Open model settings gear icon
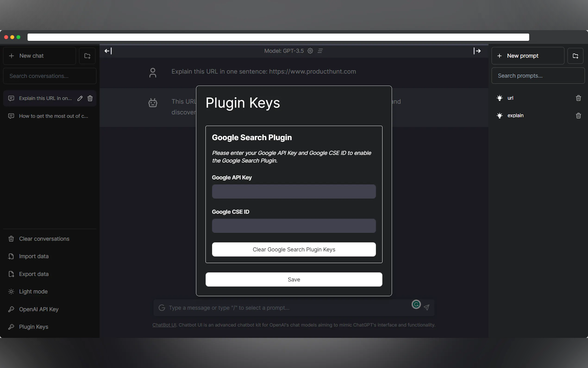This screenshot has height=368, width=588. coord(310,51)
